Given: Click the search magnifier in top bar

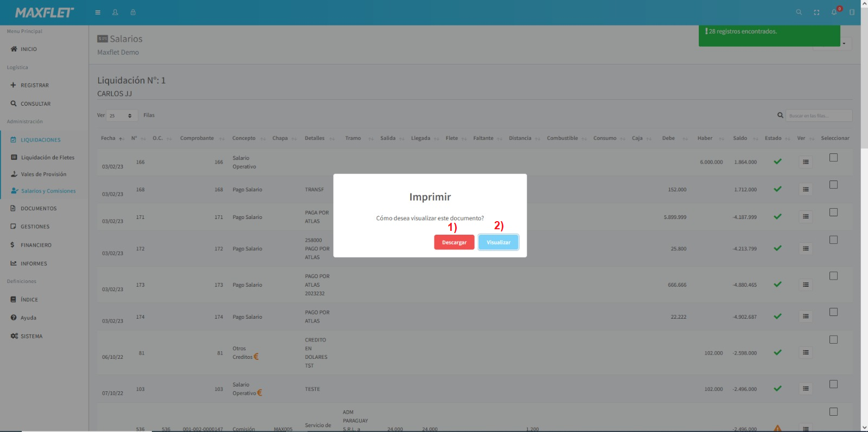Looking at the screenshot, I should pyautogui.click(x=799, y=12).
